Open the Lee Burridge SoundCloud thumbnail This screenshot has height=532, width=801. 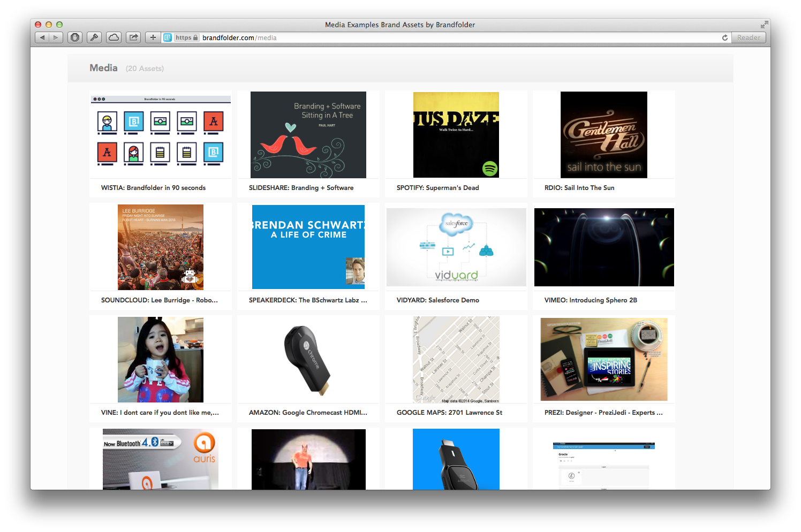tap(161, 247)
